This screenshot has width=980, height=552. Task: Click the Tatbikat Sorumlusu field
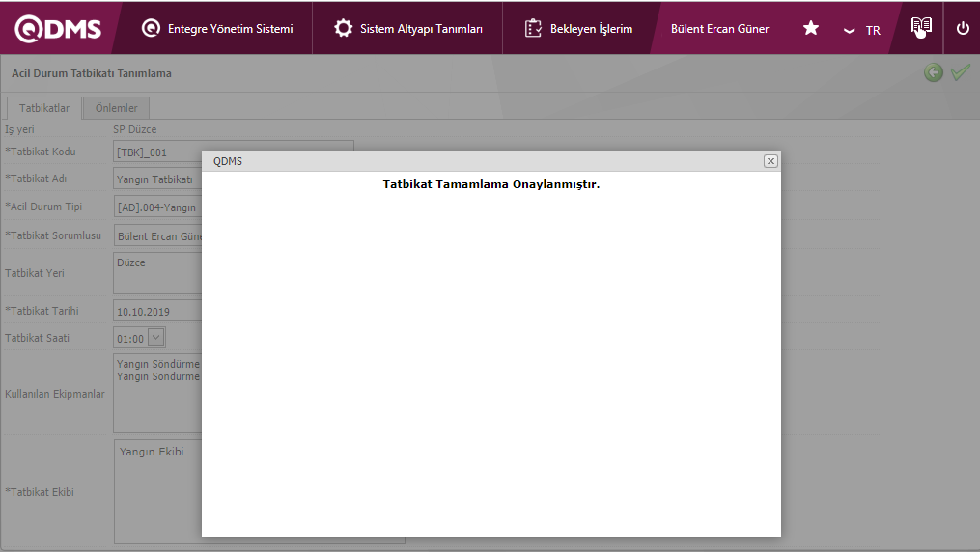click(x=157, y=236)
